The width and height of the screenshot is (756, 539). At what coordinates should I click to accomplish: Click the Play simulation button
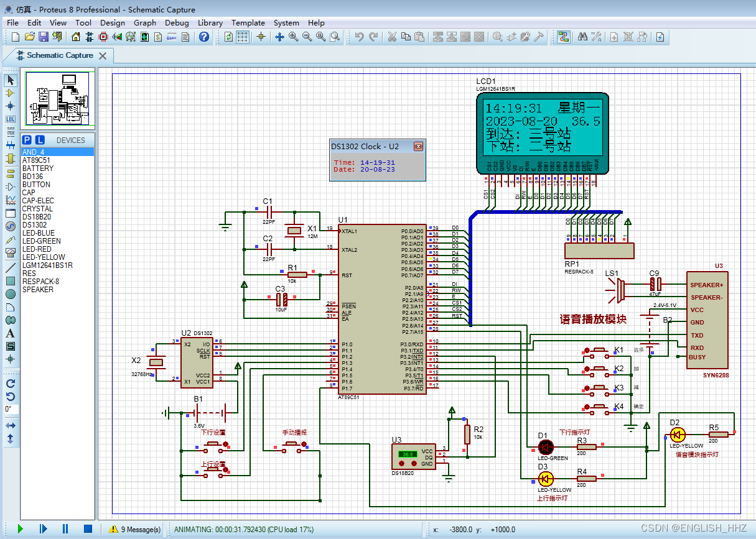coord(21,529)
